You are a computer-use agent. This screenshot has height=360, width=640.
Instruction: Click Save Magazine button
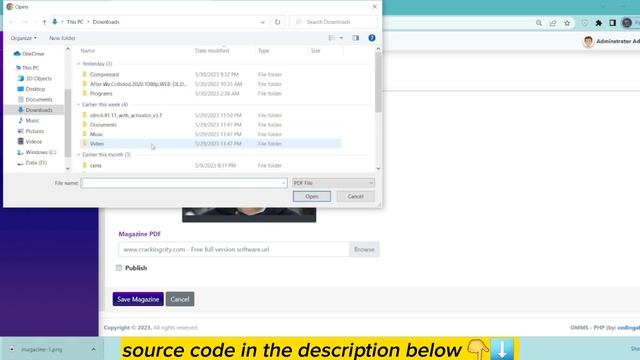[138, 299]
